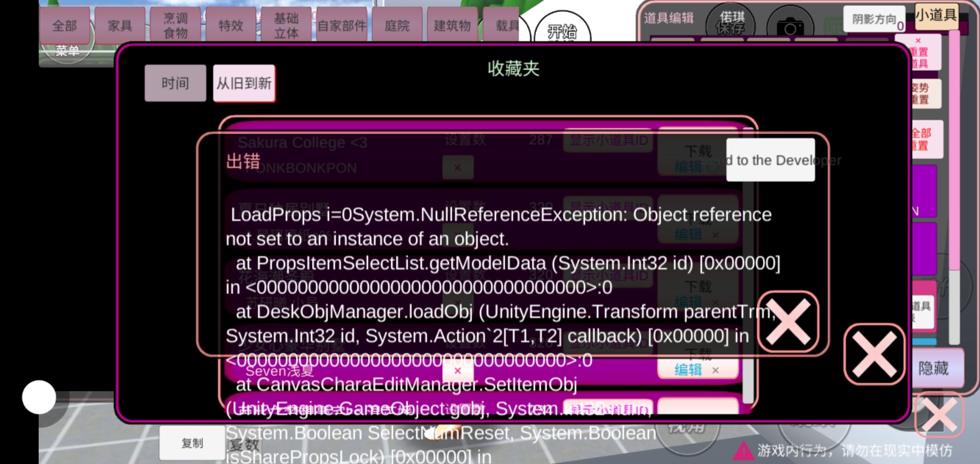Viewport: 980px width, 464px height.
Task: Toggle 显示小道具ID for Sakura College
Action: tap(608, 140)
